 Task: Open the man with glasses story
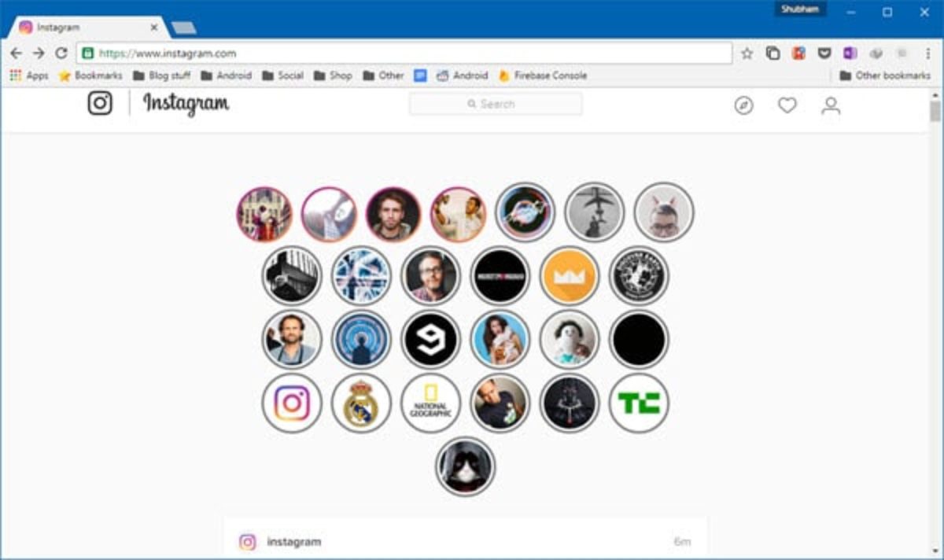tap(430, 276)
